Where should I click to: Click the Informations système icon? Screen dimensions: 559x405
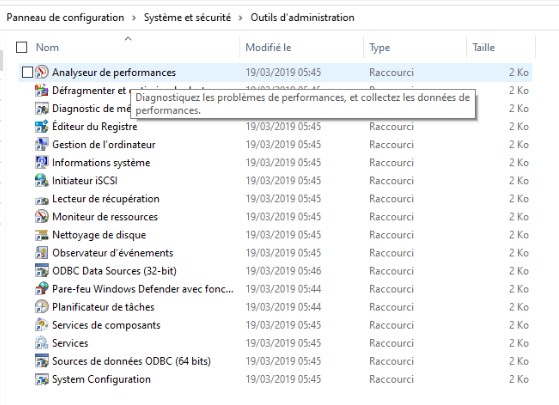pos(42,163)
